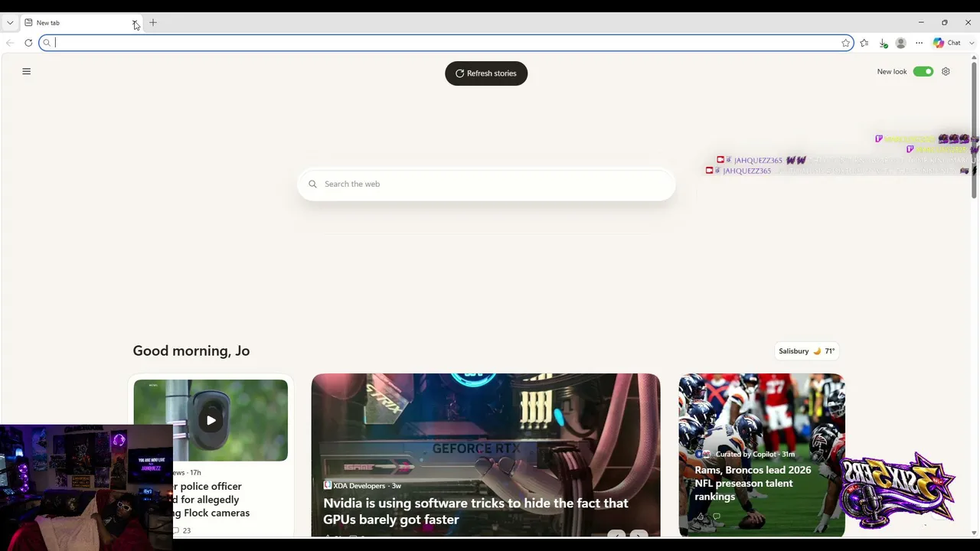The image size is (980, 551).
Task: Turn off the New look toggle
Action: (923, 71)
